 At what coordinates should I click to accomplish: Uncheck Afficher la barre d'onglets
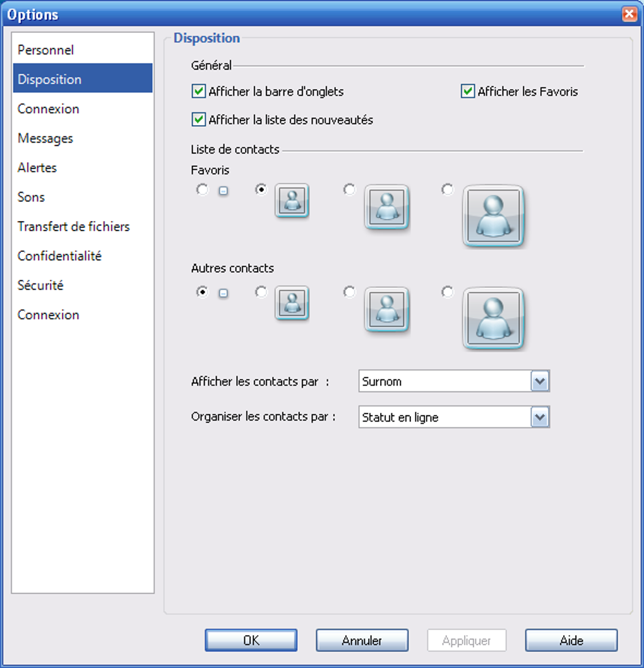pyautogui.click(x=198, y=91)
